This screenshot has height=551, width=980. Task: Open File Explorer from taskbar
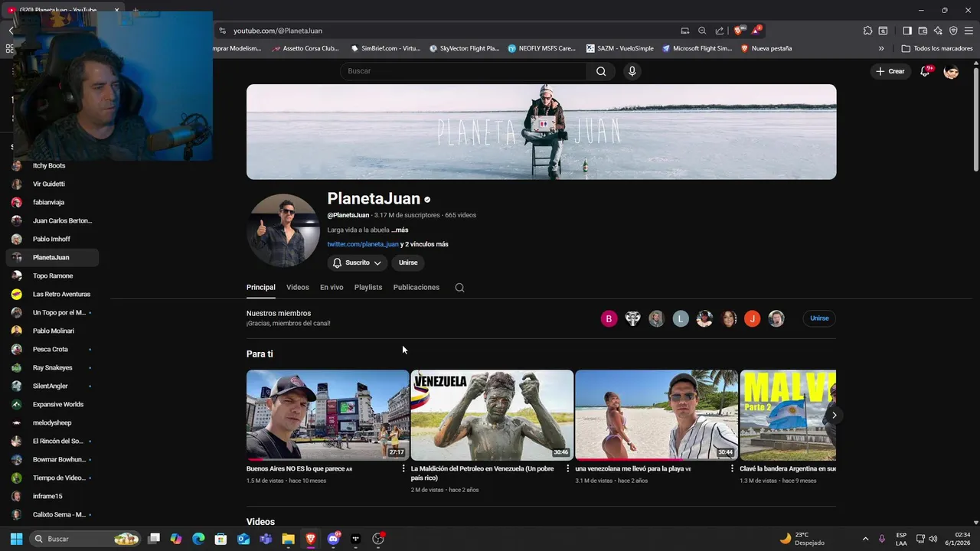click(x=288, y=539)
